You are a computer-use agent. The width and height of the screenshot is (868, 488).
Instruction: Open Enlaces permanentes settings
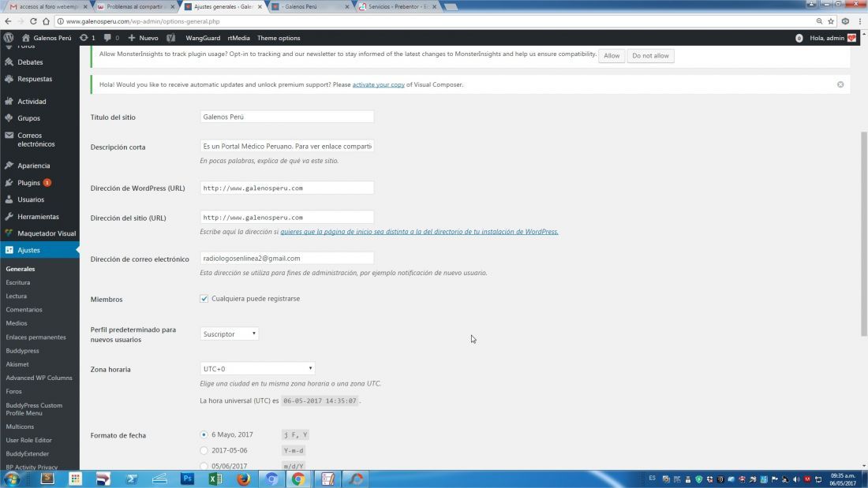pyautogui.click(x=36, y=337)
